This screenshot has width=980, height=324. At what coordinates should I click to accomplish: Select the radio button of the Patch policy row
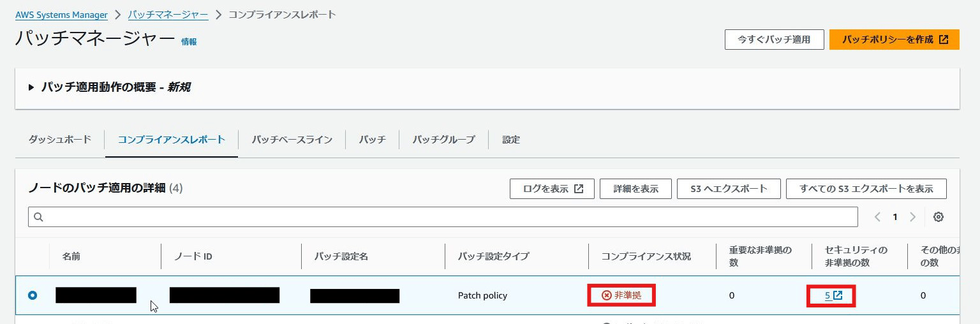[33, 295]
